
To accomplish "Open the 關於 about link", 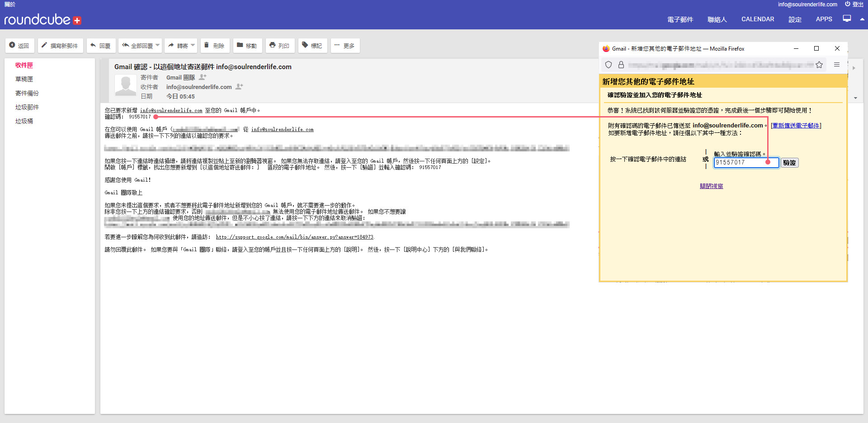I will [x=9, y=4].
